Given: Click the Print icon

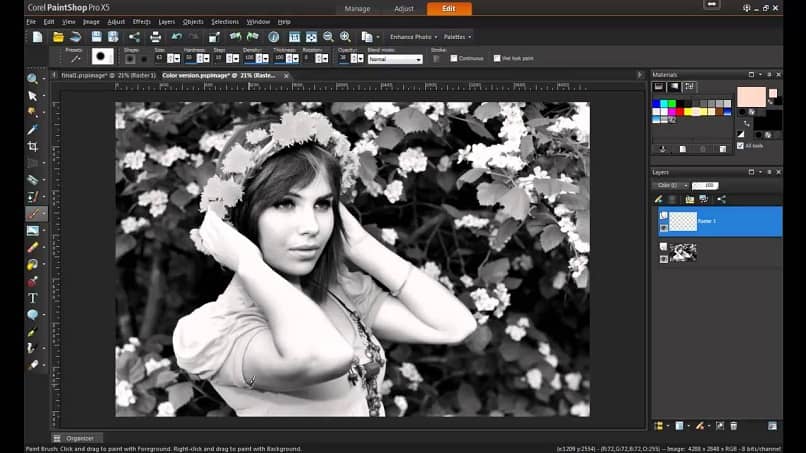Looking at the screenshot, I should coord(155,37).
